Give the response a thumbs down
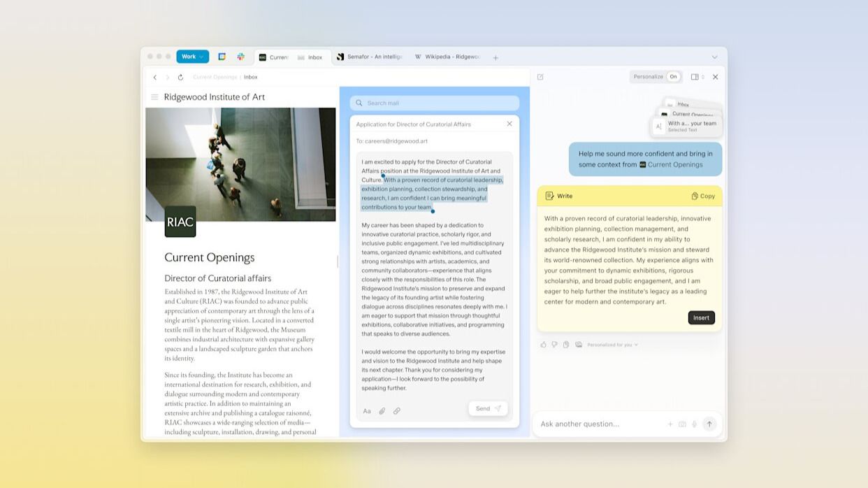Image resolution: width=868 pixels, height=488 pixels. pyautogui.click(x=554, y=345)
